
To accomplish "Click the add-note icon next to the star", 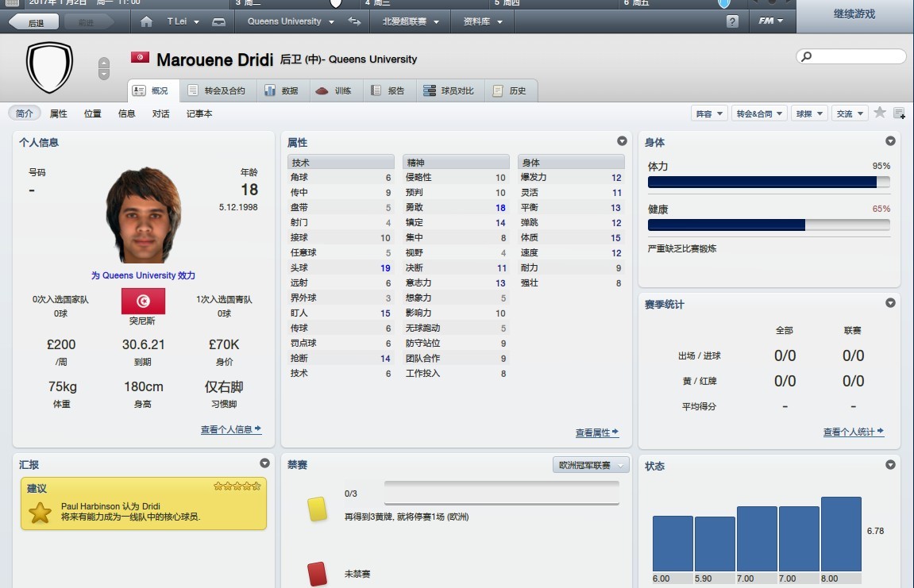I will (900, 113).
